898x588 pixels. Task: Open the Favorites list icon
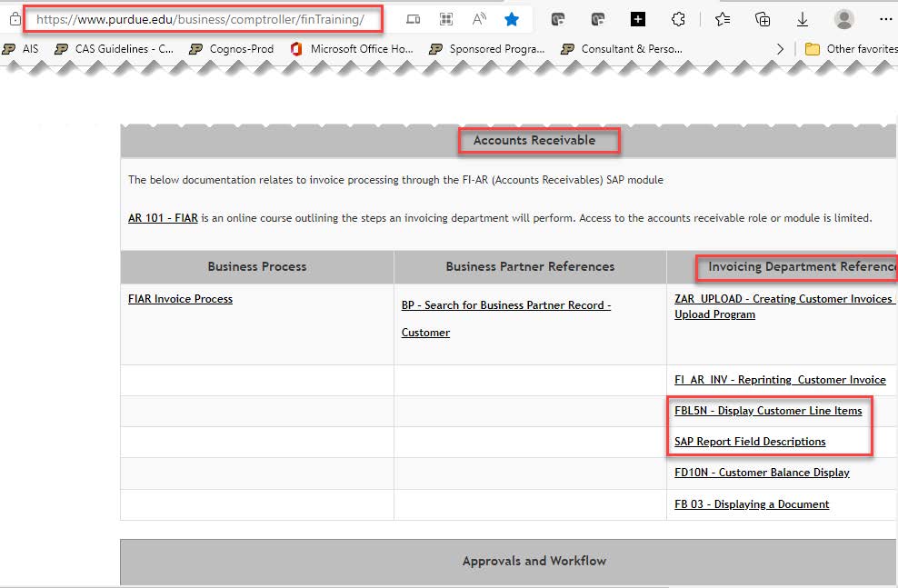pyautogui.click(x=723, y=19)
